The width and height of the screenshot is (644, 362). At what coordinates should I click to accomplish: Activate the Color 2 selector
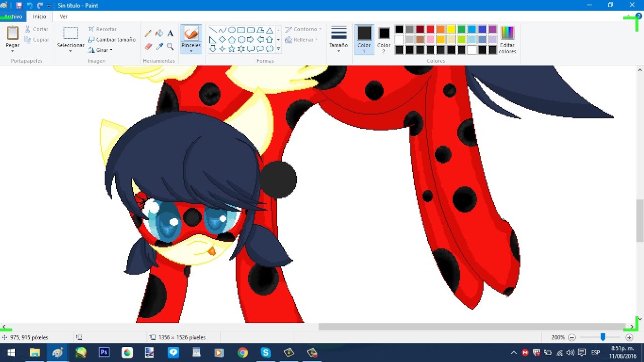point(384,39)
